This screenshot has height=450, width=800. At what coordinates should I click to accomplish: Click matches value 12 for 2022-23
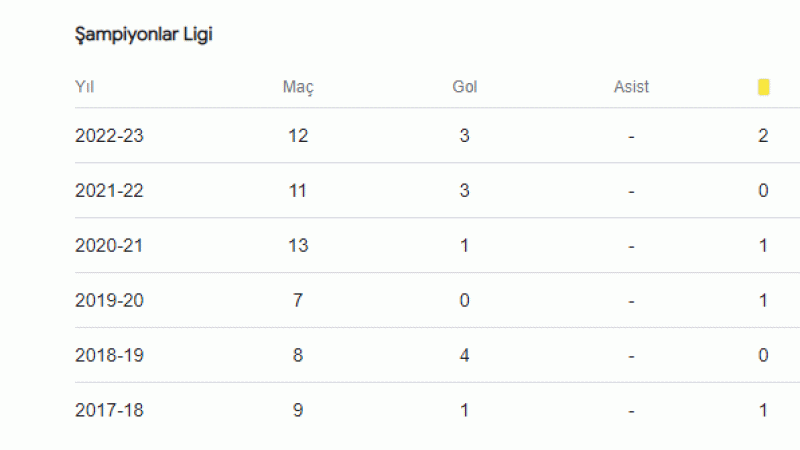tap(298, 136)
